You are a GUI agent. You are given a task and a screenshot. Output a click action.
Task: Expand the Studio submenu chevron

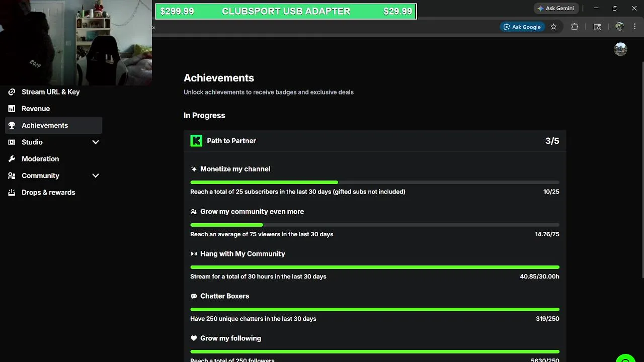(96, 142)
